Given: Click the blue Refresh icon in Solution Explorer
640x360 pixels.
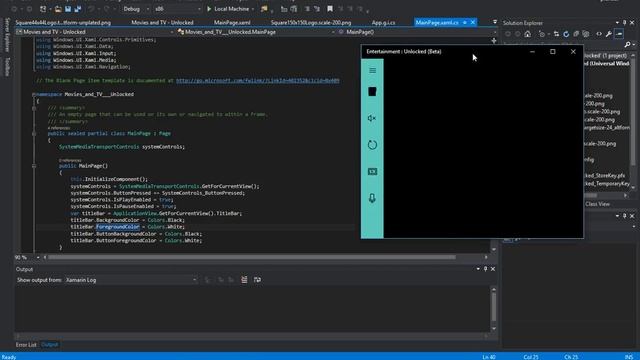Looking at the screenshot, I should (566, 34).
